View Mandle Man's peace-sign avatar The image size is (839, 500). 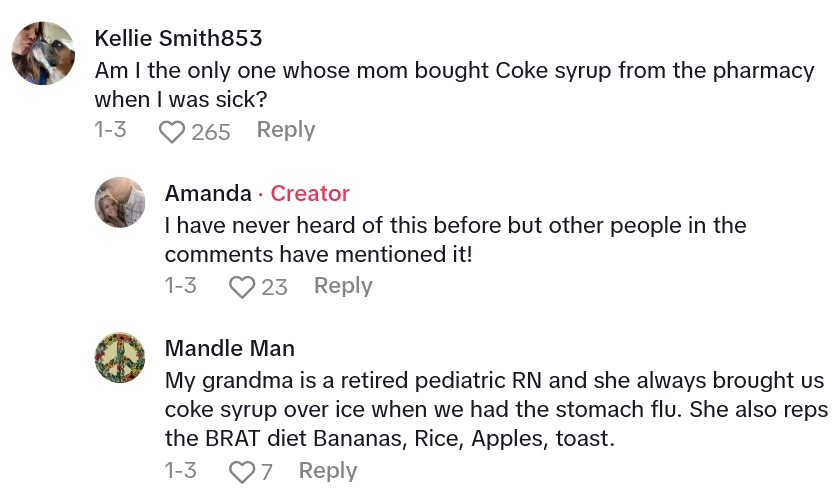click(x=120, y=358)
